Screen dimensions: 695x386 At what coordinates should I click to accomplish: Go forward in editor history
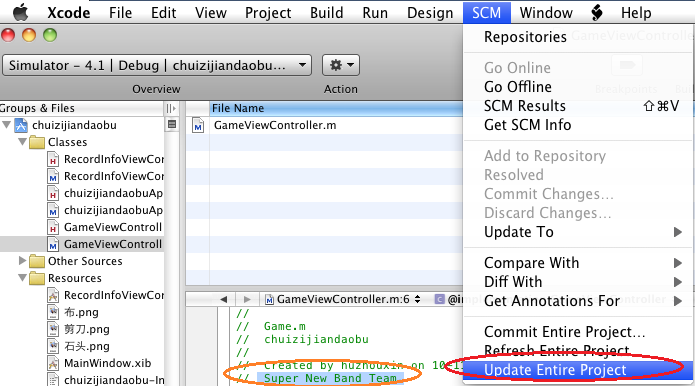click(247, 300)
